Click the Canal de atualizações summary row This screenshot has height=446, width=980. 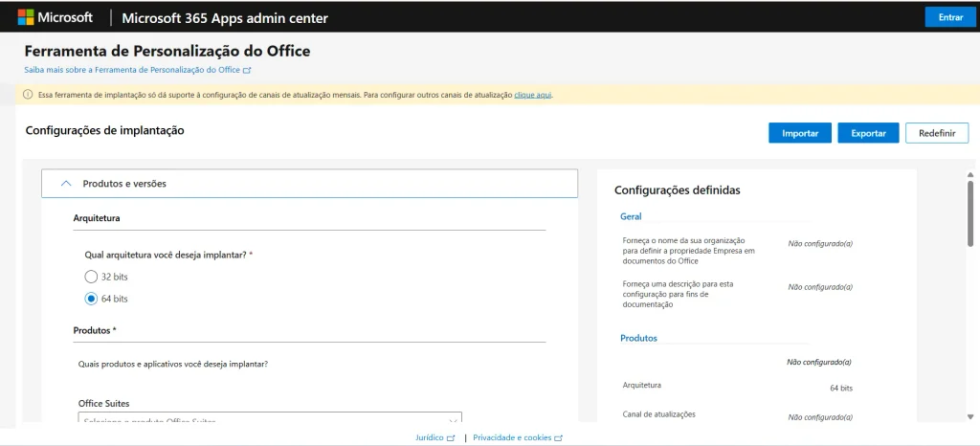738,415
